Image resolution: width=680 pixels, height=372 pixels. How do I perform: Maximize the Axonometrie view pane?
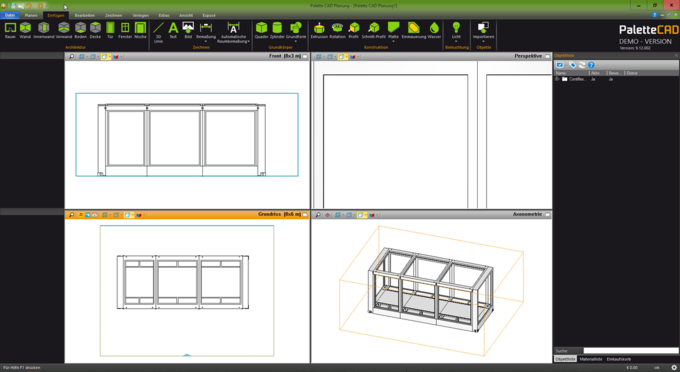click(547, 215)
